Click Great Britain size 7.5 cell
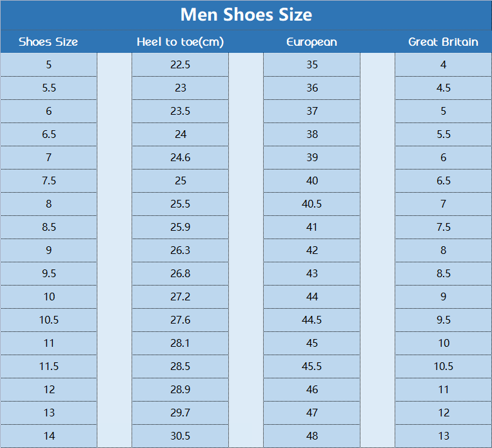 443,227
